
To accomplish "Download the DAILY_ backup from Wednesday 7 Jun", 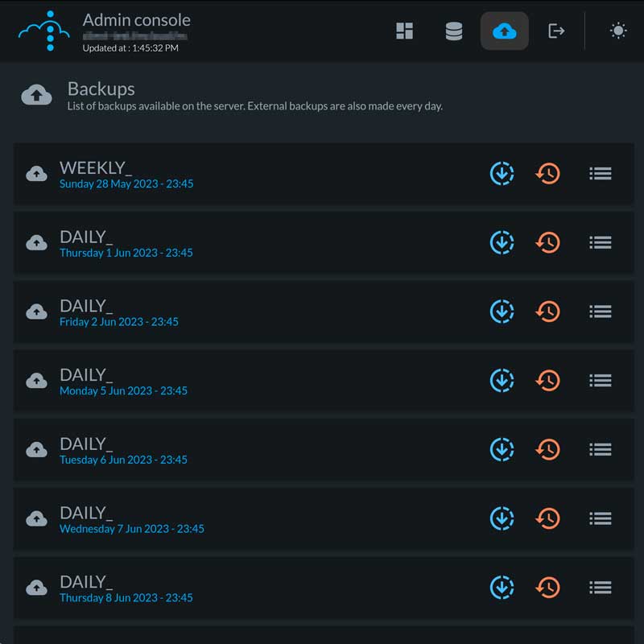I will pyautogui.click(x=502, y=519).
